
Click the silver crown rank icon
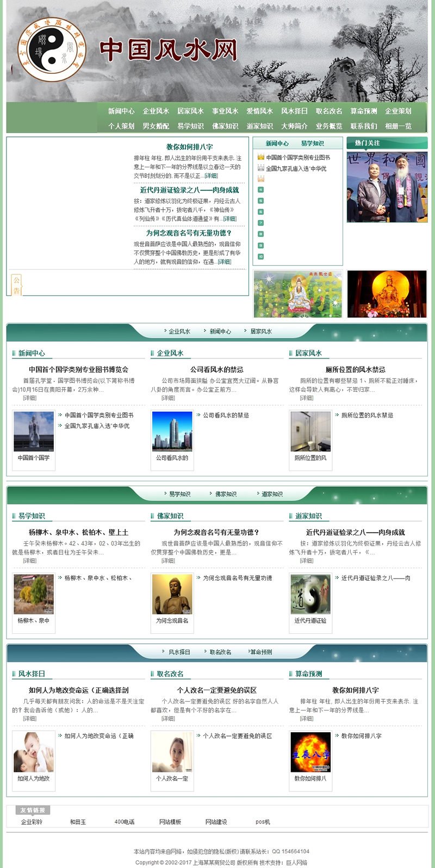click(x=260, y=168)
